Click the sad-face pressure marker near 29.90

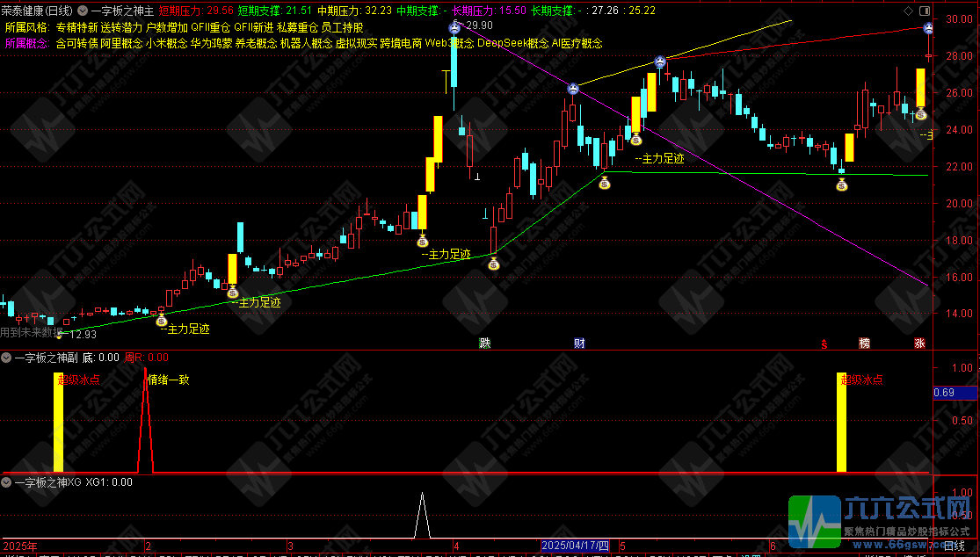(x=455, y=29)
